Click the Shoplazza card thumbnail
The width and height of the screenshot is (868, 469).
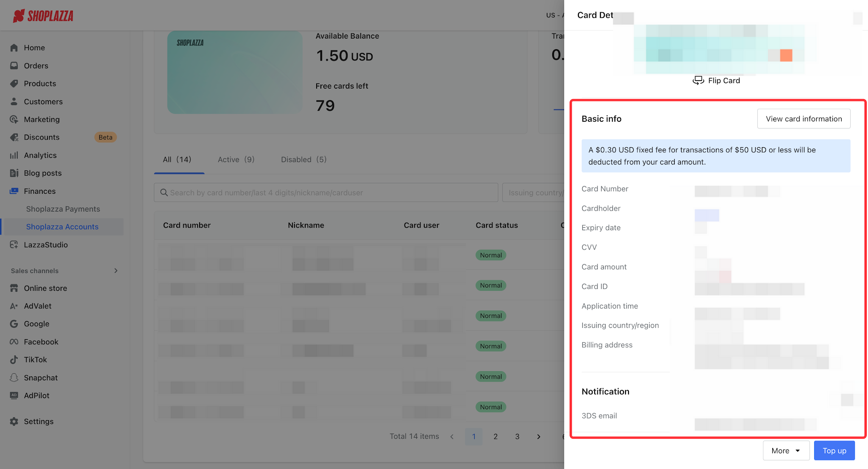pos(235,72)
